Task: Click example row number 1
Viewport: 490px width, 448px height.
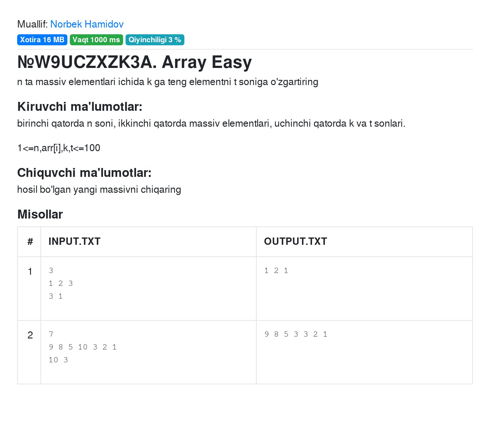Action: click(x=30, y=271)
